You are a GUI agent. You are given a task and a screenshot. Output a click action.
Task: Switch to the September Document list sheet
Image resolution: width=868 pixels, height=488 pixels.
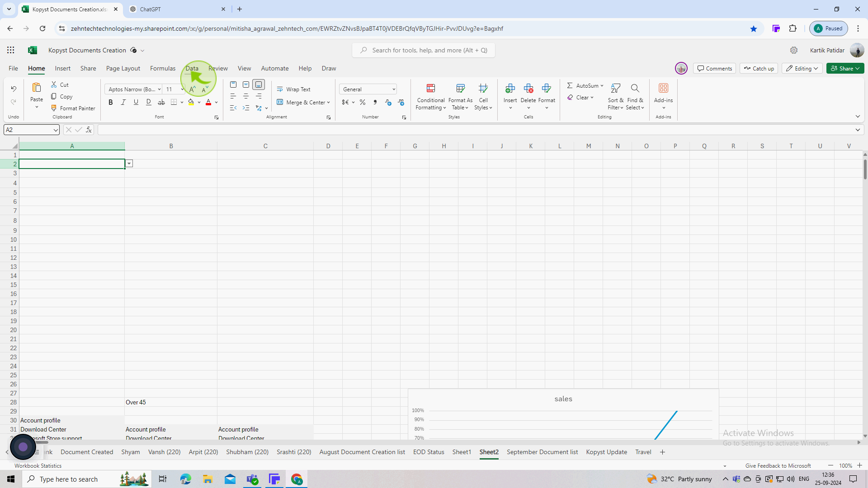(542, 452)
